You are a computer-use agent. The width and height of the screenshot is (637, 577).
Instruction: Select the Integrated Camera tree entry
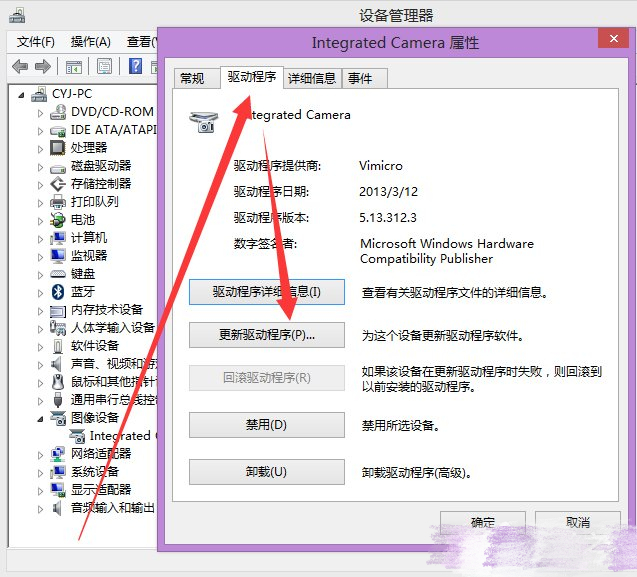[x=118, y=436]
